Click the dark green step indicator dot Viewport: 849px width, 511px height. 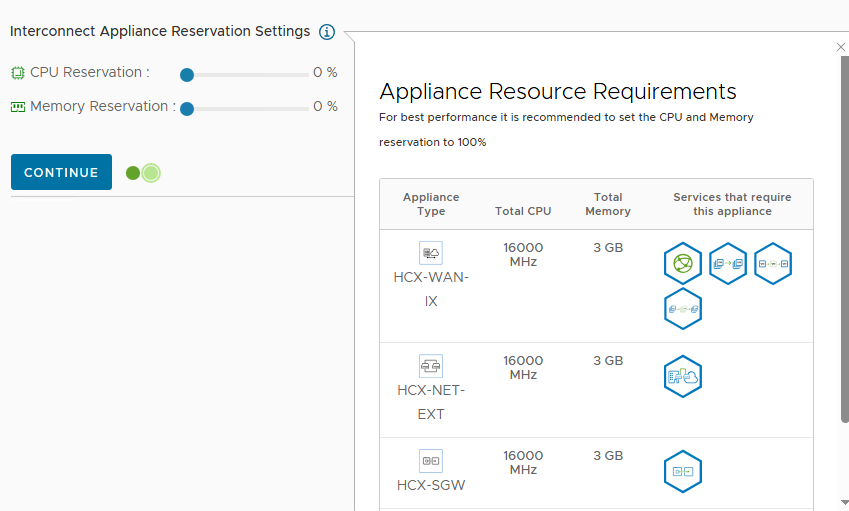click(x=133, y=173)
